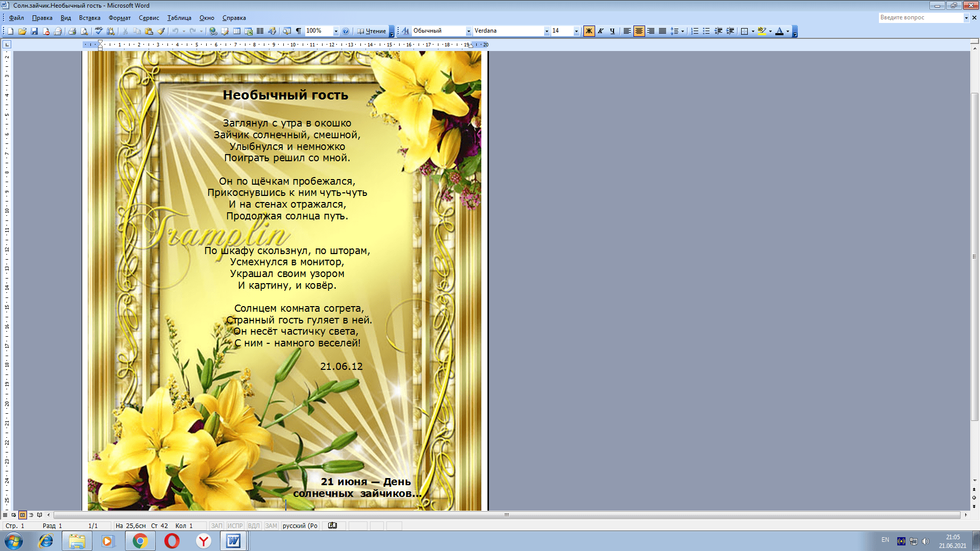Screen dimensions: 980x551
Task: Open the Opera browser from the taskbar
Action: [x=172, y=541]
